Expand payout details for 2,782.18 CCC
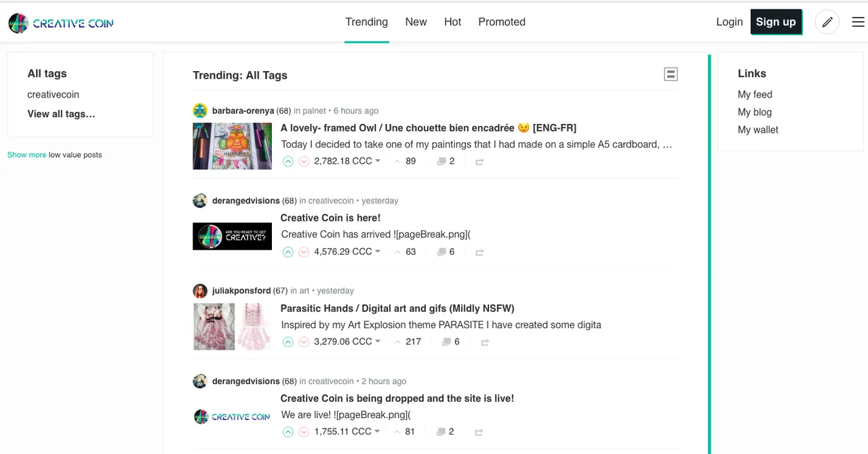Screen dimensions: 868x454 point(347,161)
